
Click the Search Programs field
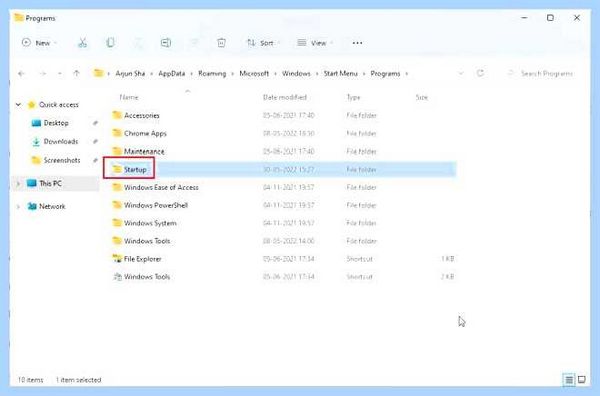point(540,73)
